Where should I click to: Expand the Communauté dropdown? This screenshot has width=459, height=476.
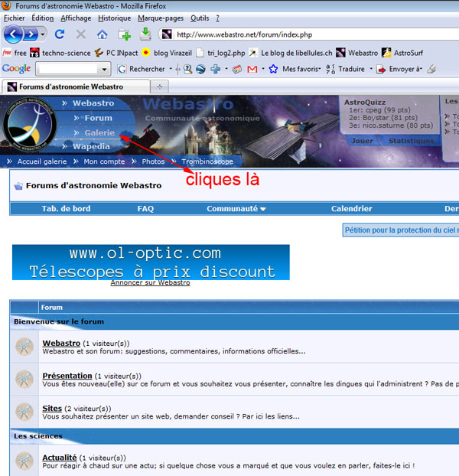point(236,209)
